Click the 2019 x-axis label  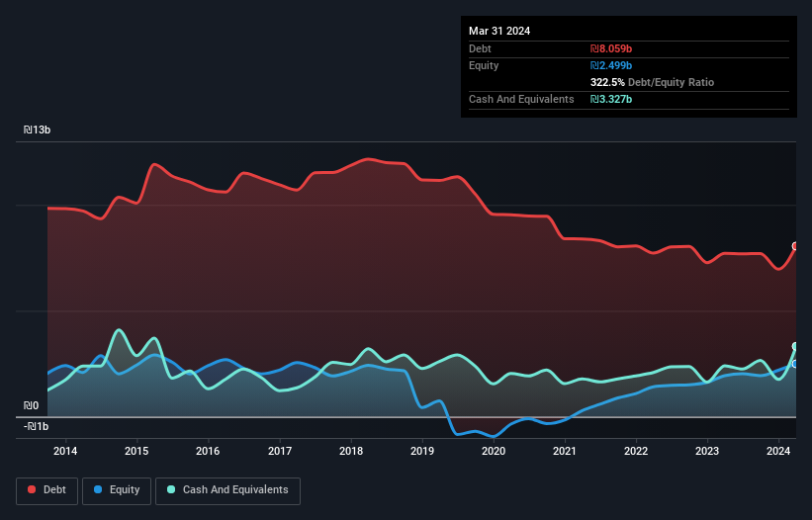[422, 451]
